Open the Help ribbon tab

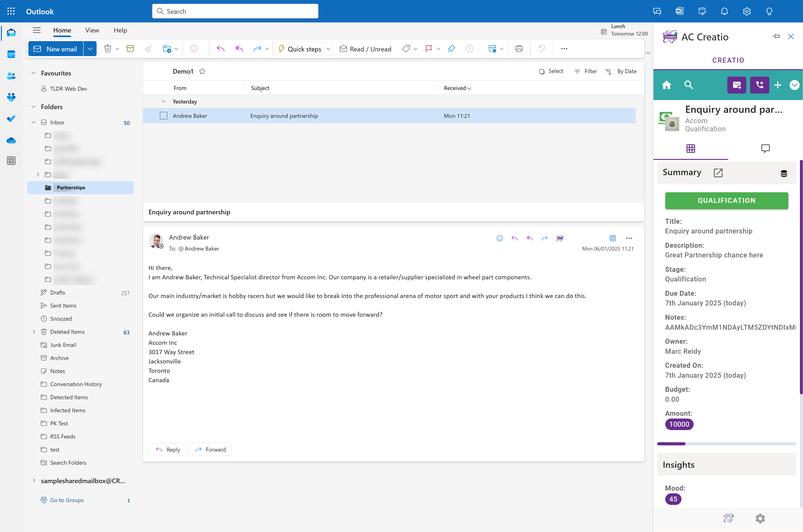[x=120, y=30]
